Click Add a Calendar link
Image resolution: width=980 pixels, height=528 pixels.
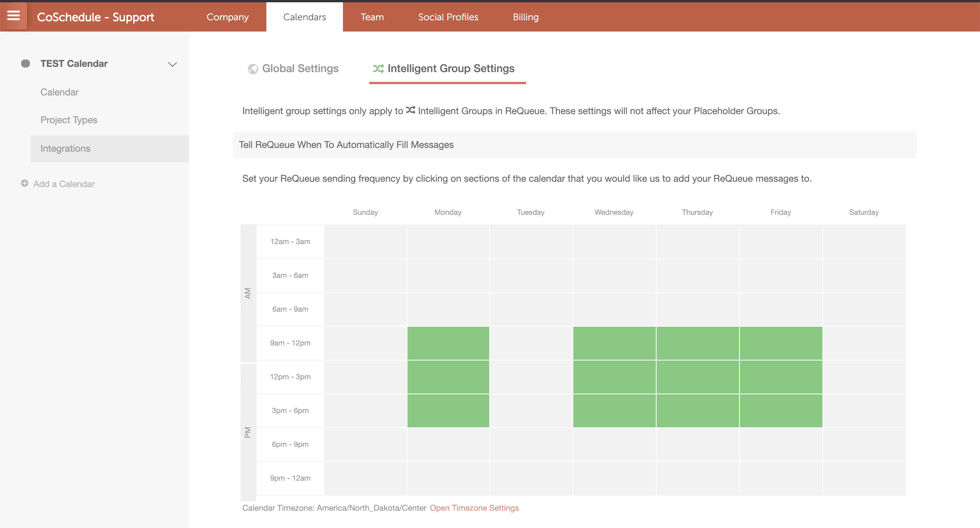[64, 184]
